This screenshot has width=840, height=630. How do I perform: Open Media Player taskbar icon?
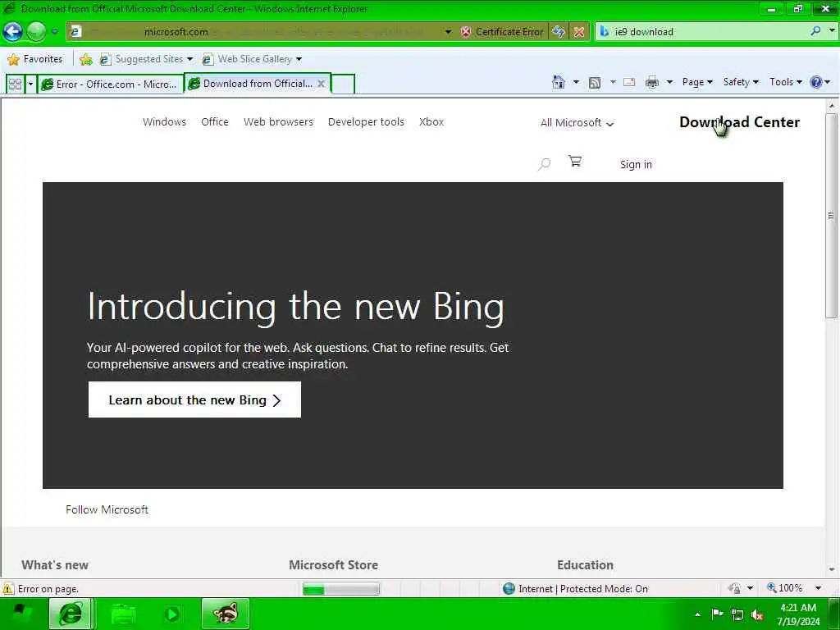(x=171, y=614)
